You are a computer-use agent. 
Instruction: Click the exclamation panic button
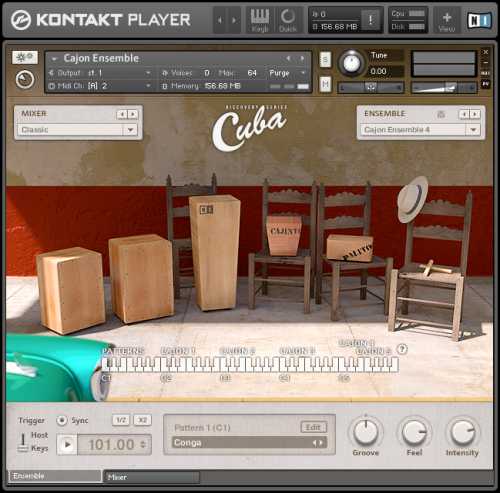tap(371, 20)
